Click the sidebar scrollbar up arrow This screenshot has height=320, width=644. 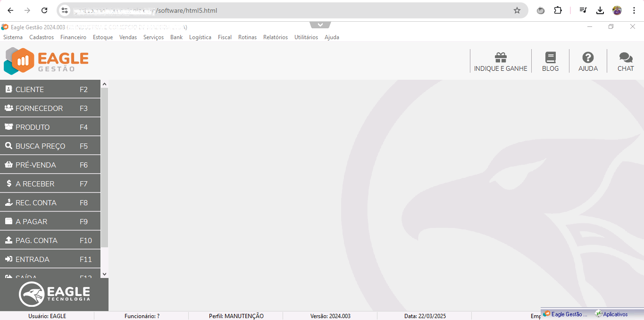[105, 84]
